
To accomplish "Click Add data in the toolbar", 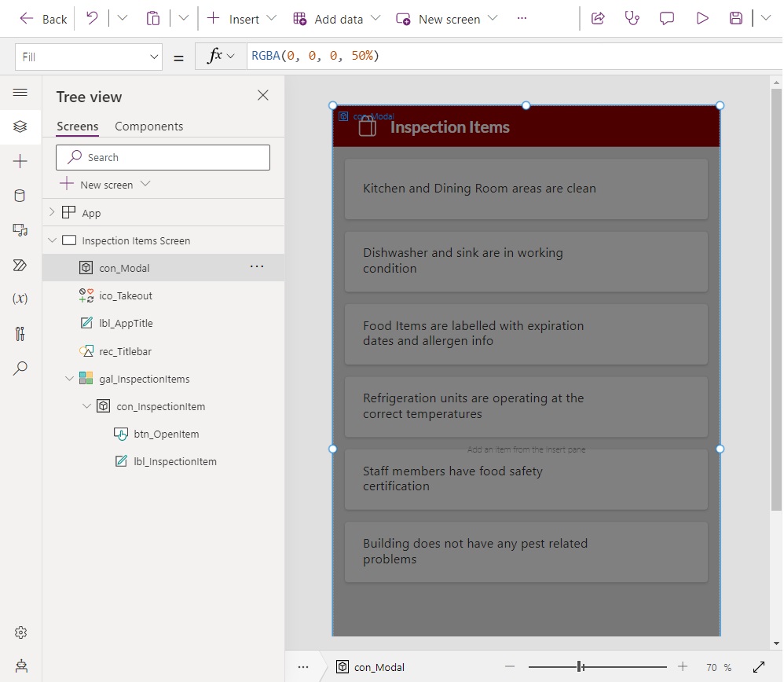I will (336, 19).
